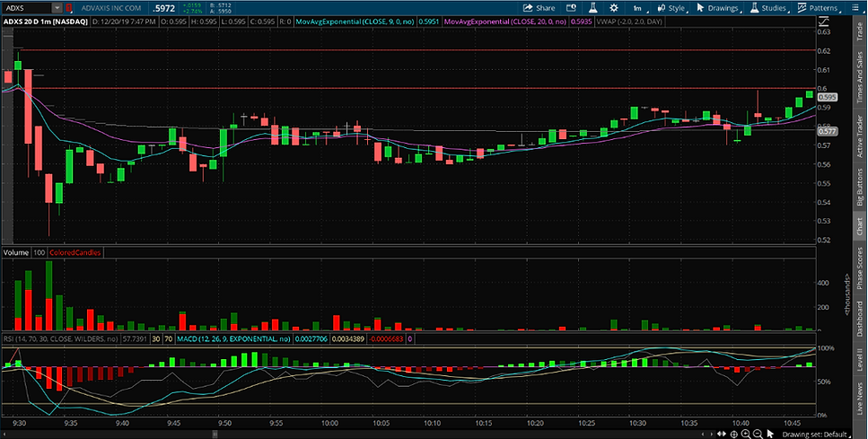
Task: Click the horizontal scrollbar thumb at bottom
Action: pyautogui.click(x=215, y=434)
